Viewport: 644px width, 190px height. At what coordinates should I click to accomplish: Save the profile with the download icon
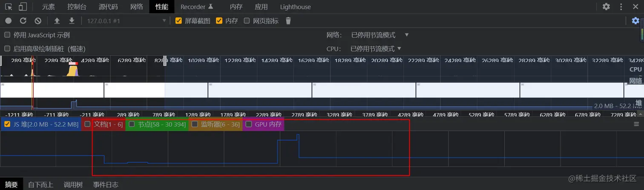pyautogui.click(x=72, y=20)
